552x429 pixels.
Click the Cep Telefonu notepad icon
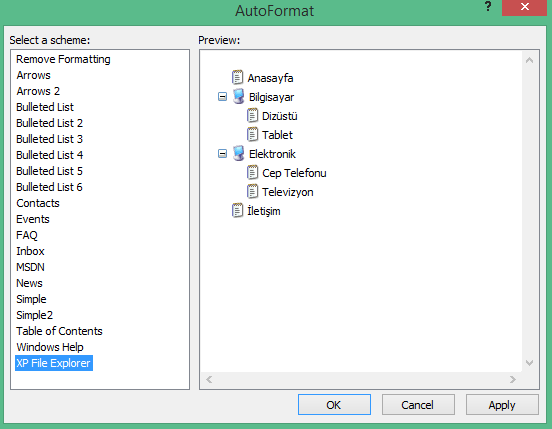click(252, 172)
